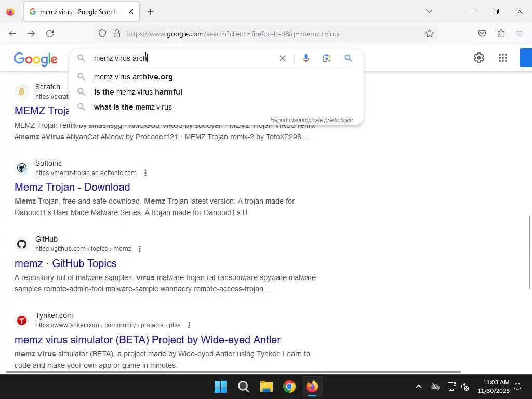The width and height of the screenshot is (532, 399).
Task: Show hidden system tray icons
Action: pyautogui.click(x=419, y=387)
